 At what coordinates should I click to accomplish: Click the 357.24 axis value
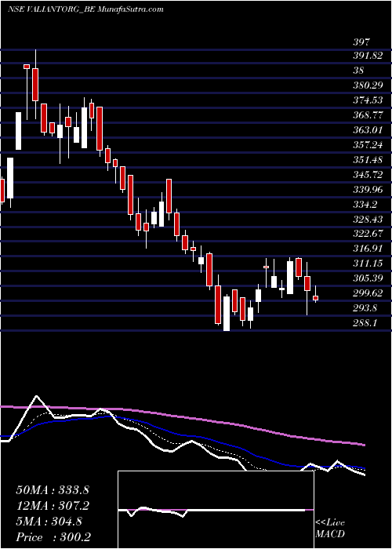(368, 145)
